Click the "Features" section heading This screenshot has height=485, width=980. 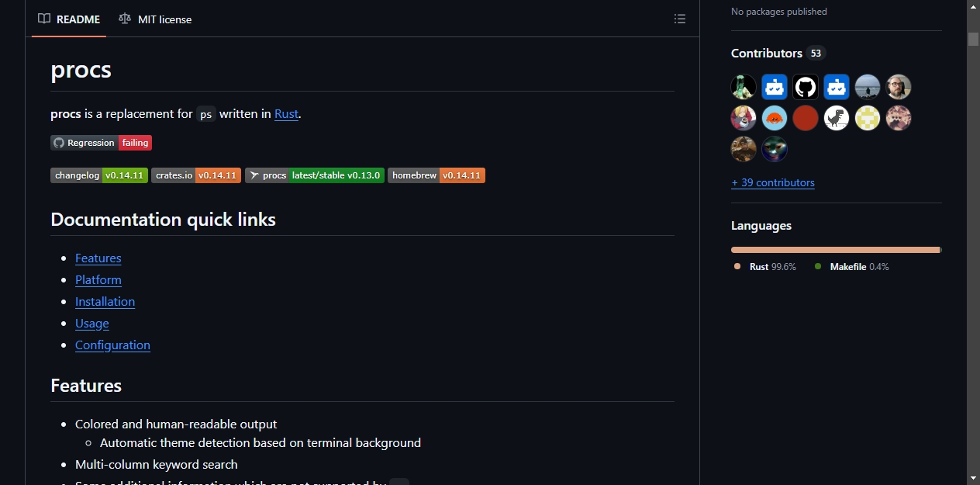pyautogui.click(x=86, y=386)
